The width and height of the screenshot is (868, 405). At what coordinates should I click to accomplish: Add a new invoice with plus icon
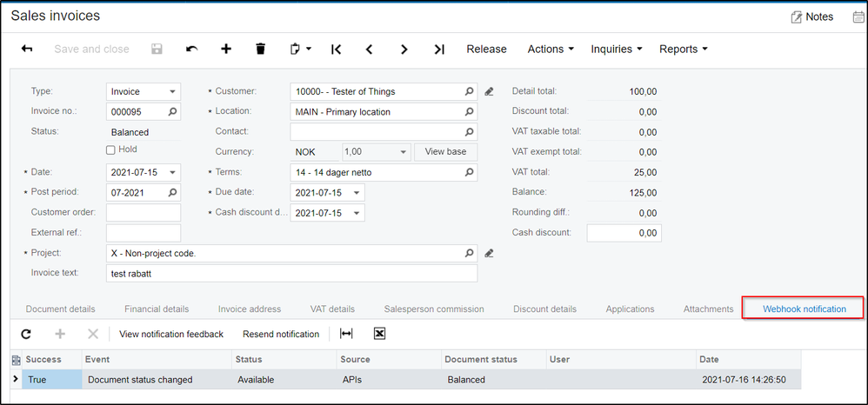pos(226,50)
